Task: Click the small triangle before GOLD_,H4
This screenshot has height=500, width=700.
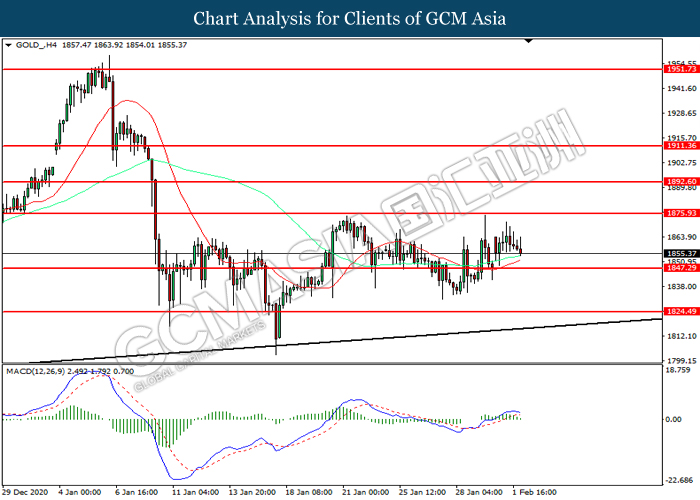Action: point(8,45)
